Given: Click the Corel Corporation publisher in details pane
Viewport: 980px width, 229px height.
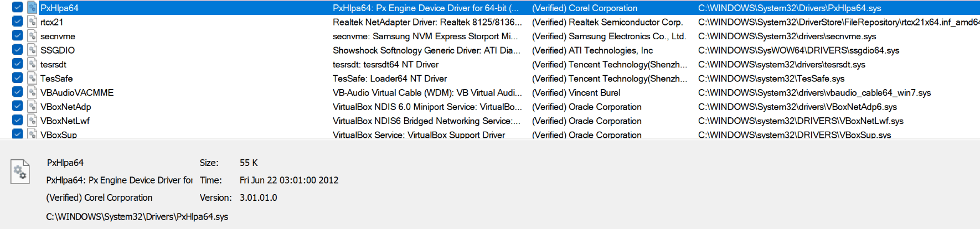Looking at the screenshot, I should (99, 197).
